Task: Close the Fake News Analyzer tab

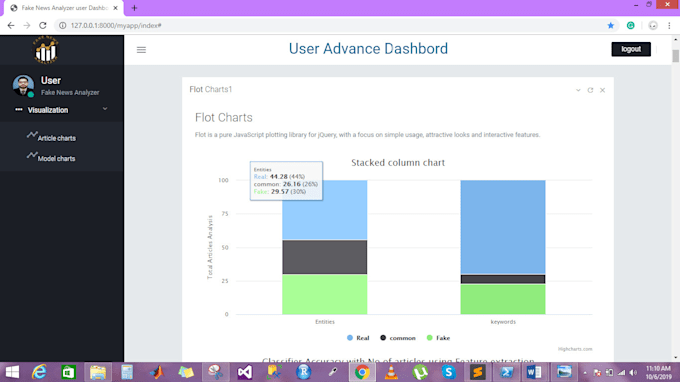Action: (x=115, y=8)
